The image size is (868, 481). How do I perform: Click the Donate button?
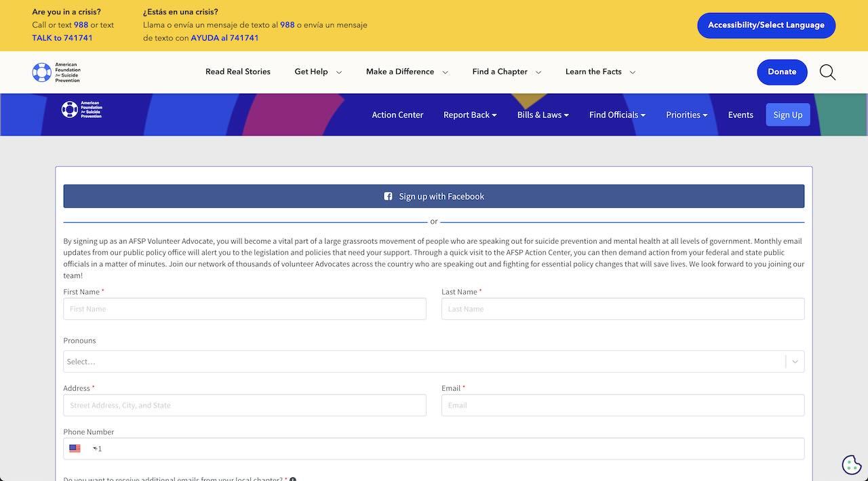(782, 72)
